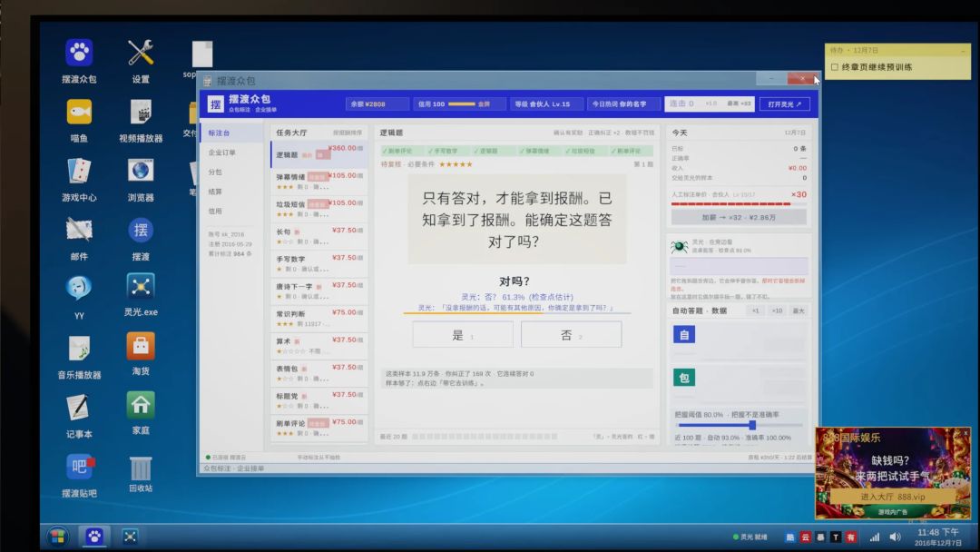The width and height of the screenshot is (980, 552).
Task: Select the 算术 task in the list
Action: [x=318, y=346]
